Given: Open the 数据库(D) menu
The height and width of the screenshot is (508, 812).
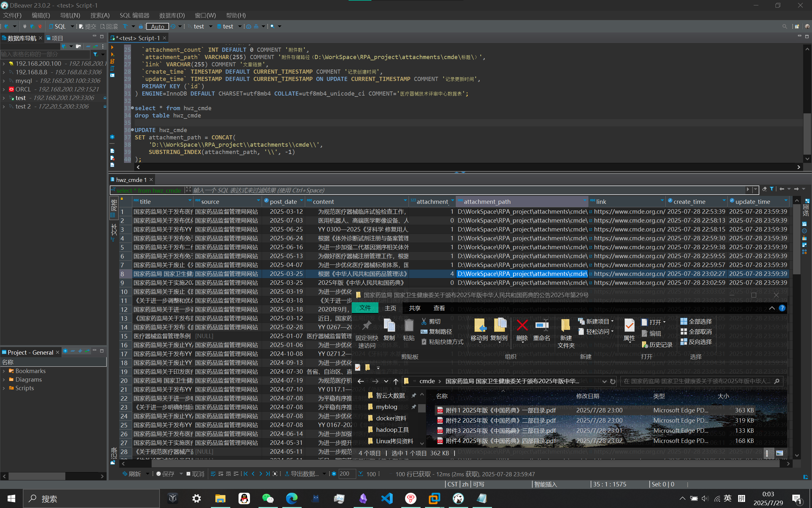Looking at the screenshot, I should click(x=172, y=16).
